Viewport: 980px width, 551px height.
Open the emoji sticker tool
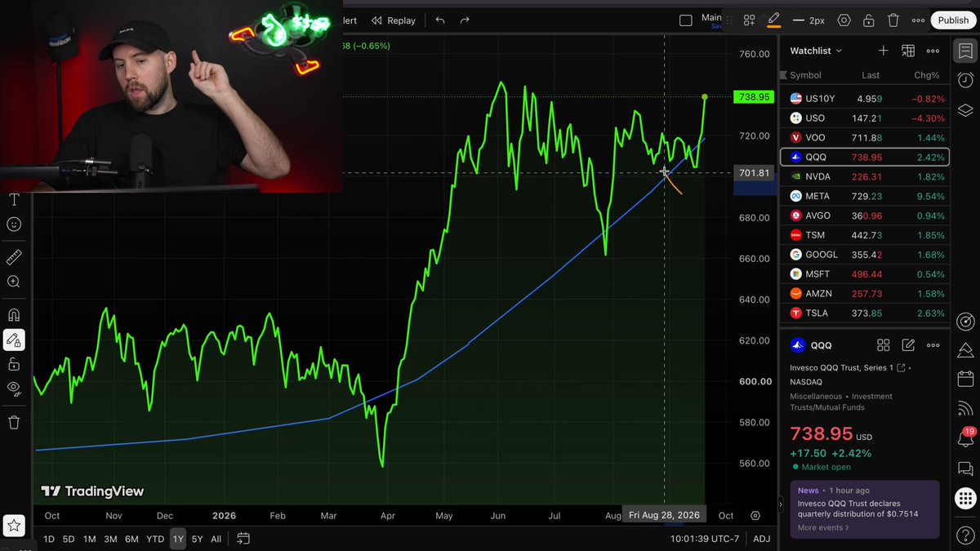[14, 224]
